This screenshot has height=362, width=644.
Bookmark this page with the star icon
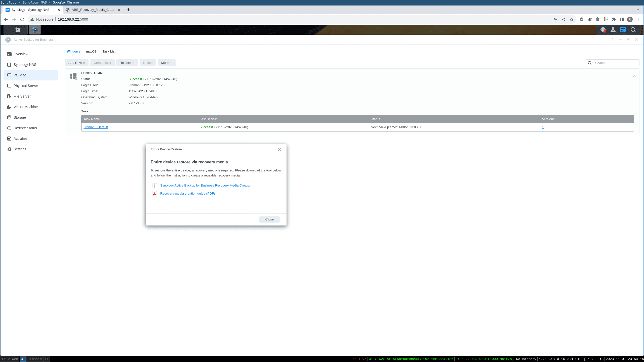point(572,19)
